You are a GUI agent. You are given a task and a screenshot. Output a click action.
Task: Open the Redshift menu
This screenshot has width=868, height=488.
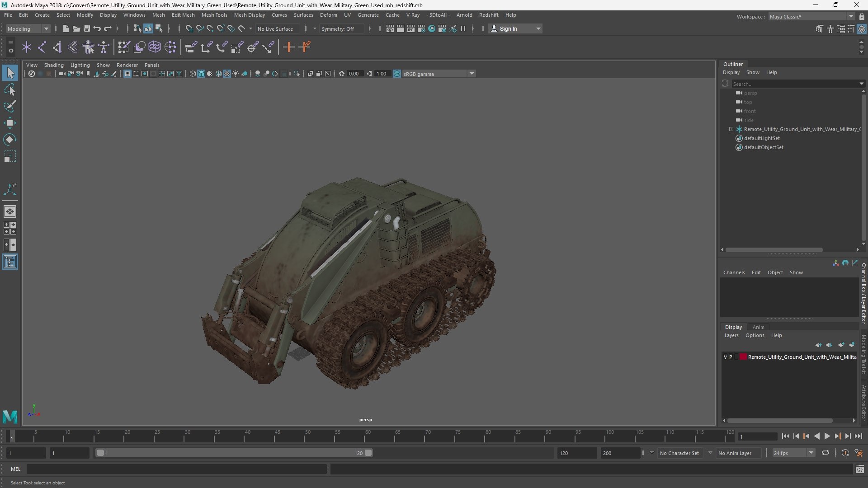coord(488,15)
